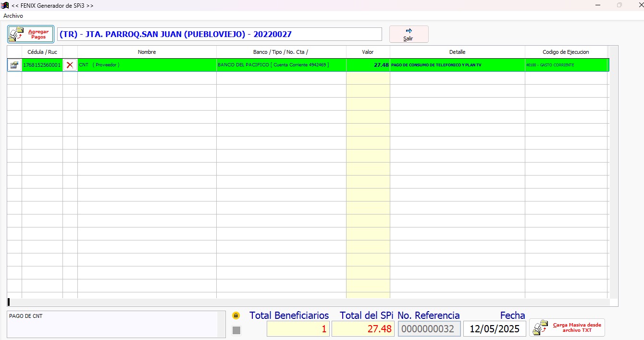Screen dimensions: 644x340
Task: Click the Codigo de Ejecucion column header
Action: point(566,52)
